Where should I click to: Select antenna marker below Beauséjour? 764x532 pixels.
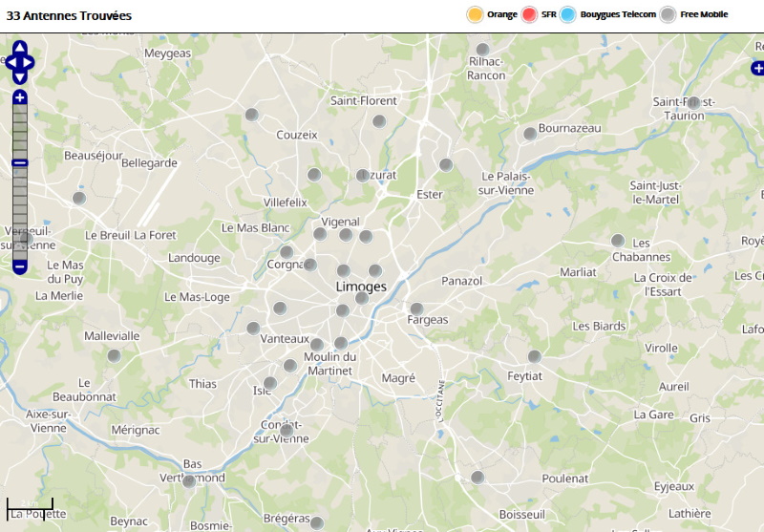coord(79,199)
